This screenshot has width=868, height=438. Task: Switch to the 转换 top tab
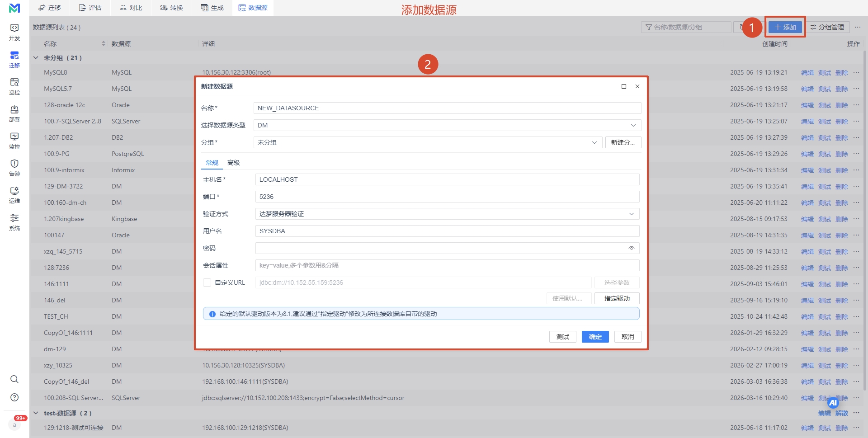(x=171, y=8)
